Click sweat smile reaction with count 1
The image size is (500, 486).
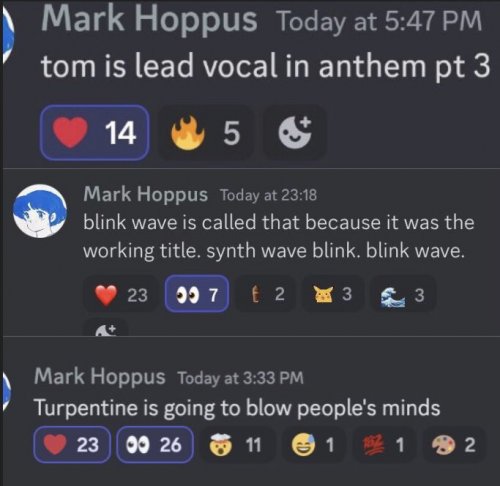314,444
